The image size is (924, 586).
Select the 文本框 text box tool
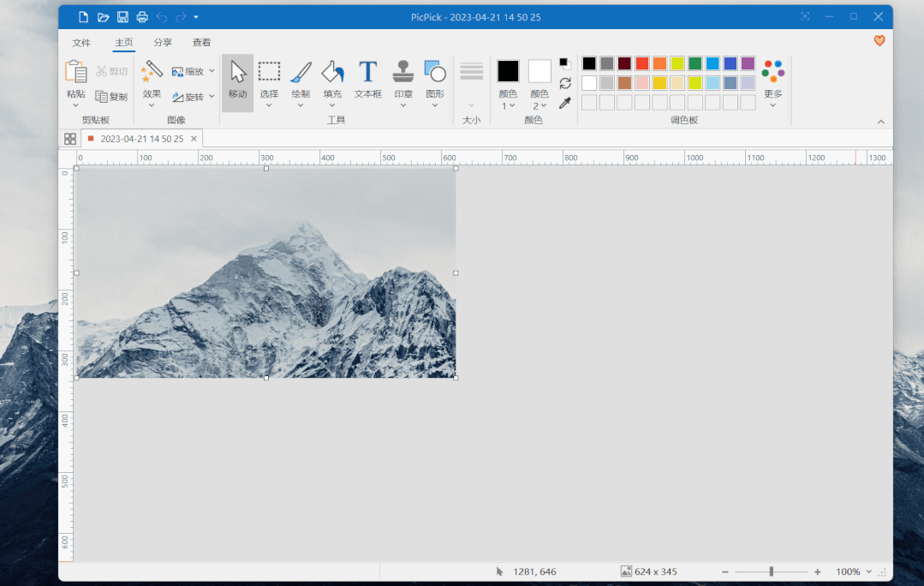click(x=367, y=80)
